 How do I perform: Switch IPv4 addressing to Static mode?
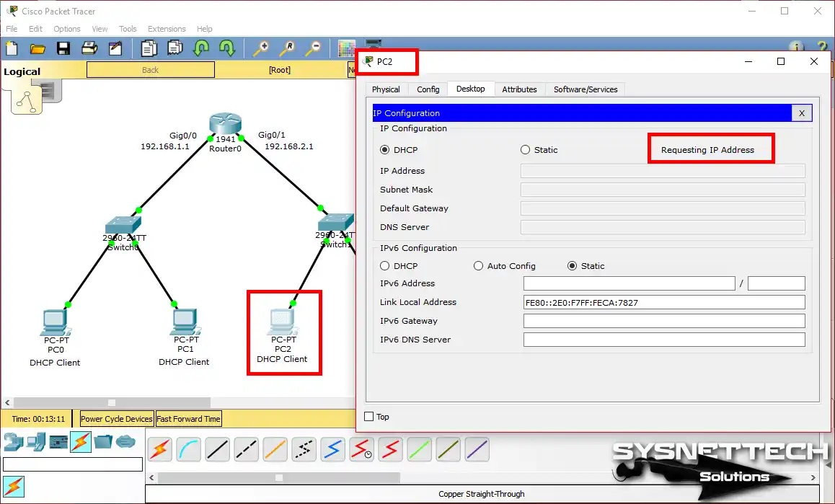coord(526,149)
